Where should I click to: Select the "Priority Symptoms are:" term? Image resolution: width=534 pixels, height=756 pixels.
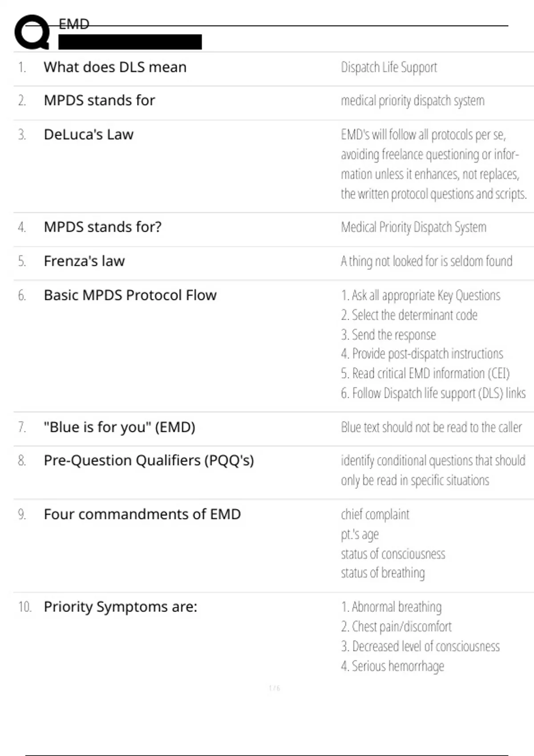click(120, 607)
